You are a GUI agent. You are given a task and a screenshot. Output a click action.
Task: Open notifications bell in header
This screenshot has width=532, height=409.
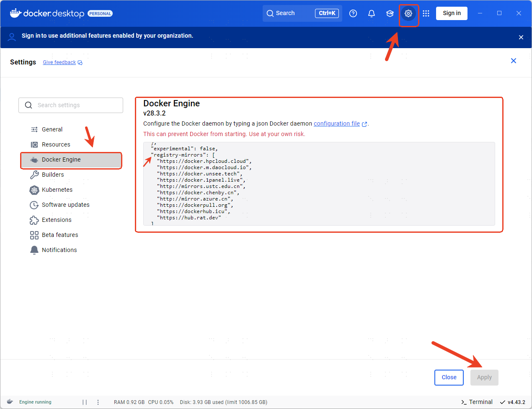(x=372, y=13)
